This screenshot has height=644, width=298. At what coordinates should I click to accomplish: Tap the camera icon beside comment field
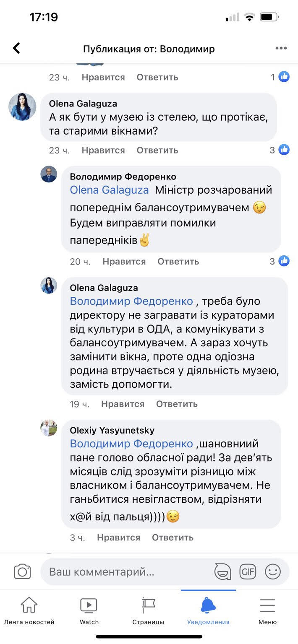[x=23, y=571]
